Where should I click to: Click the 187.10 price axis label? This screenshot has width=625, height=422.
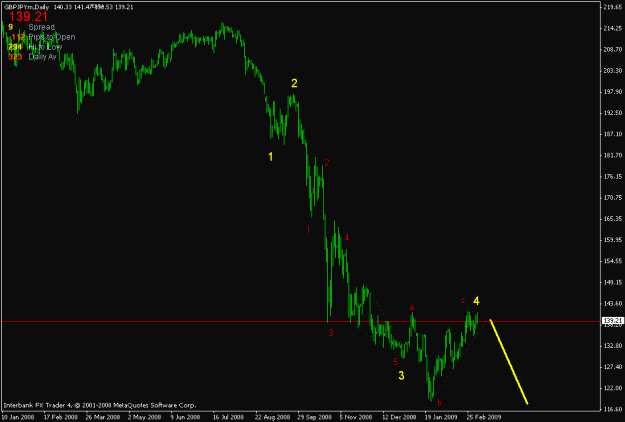pyautogui.click(x=613, y=134)
